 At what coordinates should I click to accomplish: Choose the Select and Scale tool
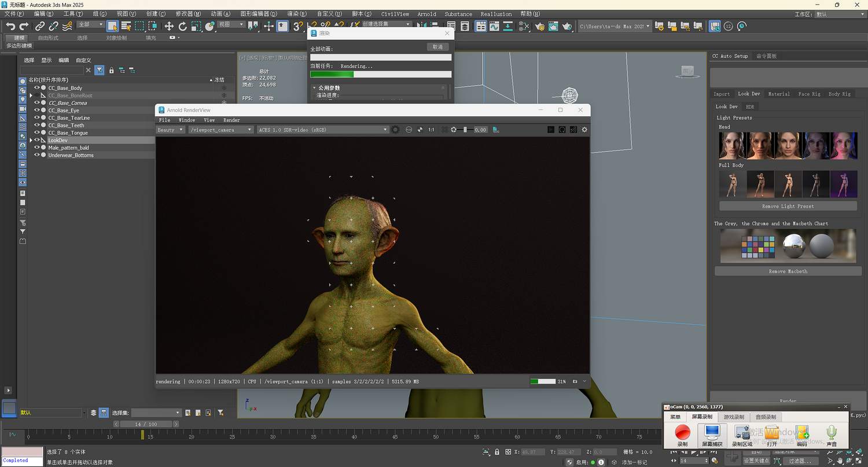196,26
